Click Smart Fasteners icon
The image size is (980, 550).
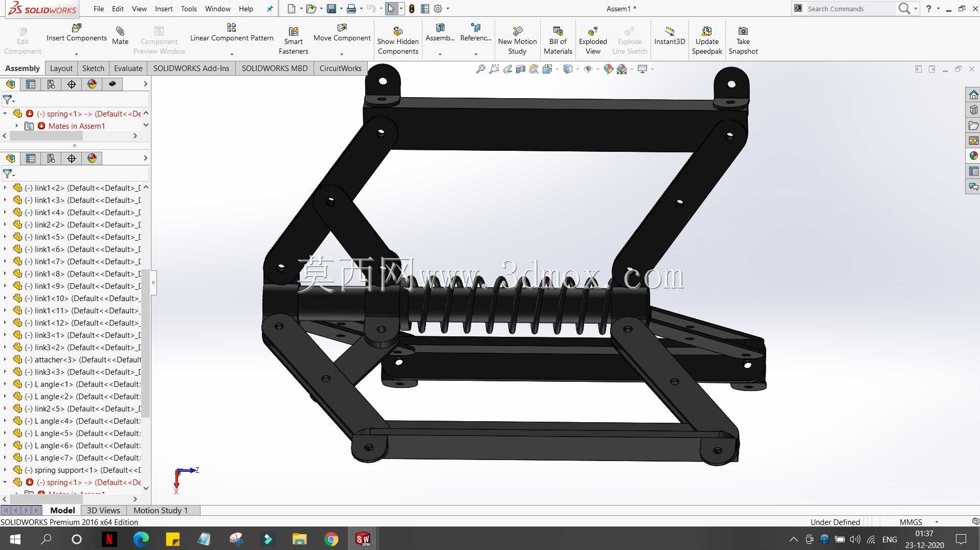293,41
